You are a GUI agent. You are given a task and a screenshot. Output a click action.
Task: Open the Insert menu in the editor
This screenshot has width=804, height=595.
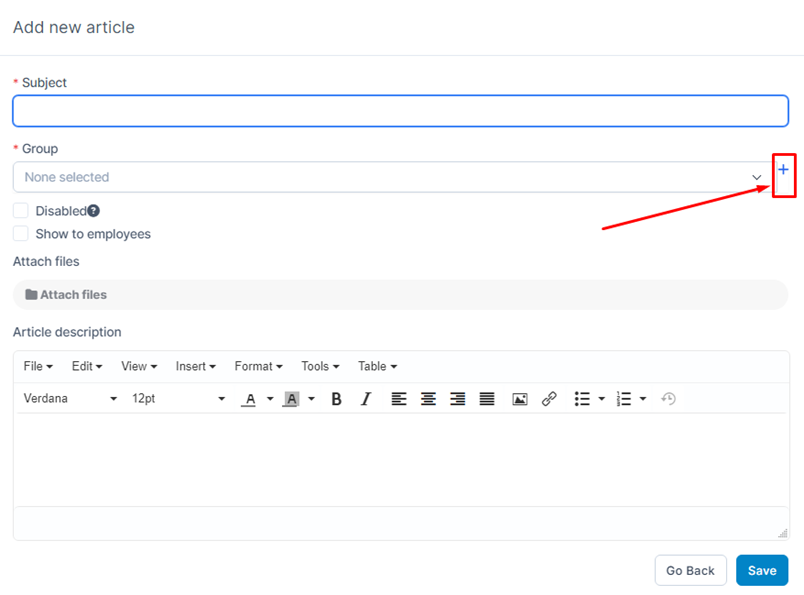pyautogui.click(x=195, y=366)
